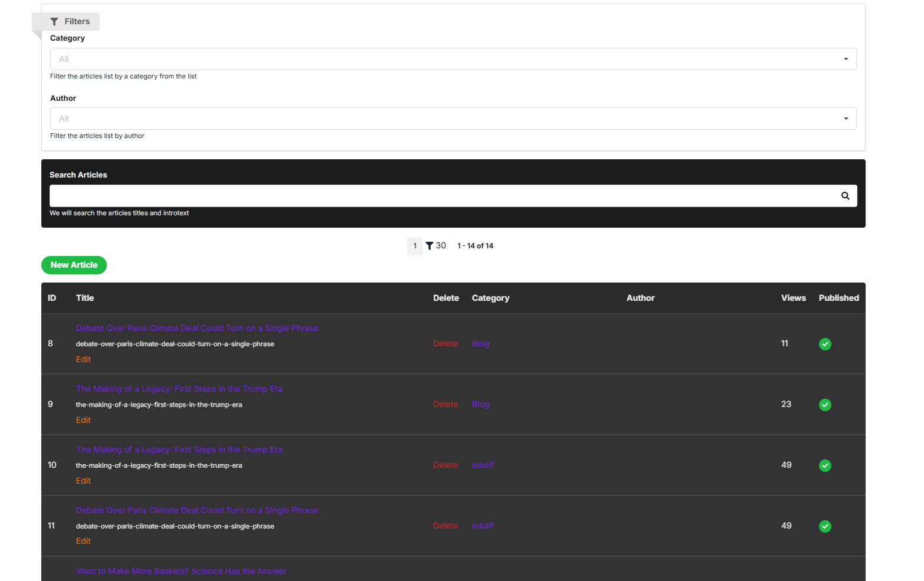This screenshot has height=581, width=924.
Task: Click the 1 - 14 of 14 counter
Action: [x=475, y=246]
